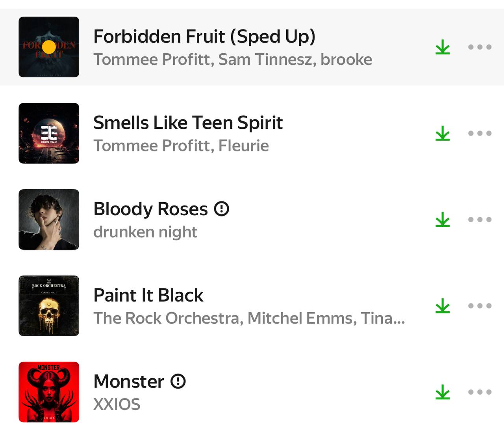Download the Smells Like Teen Spirit track

(x=443, y=133)
